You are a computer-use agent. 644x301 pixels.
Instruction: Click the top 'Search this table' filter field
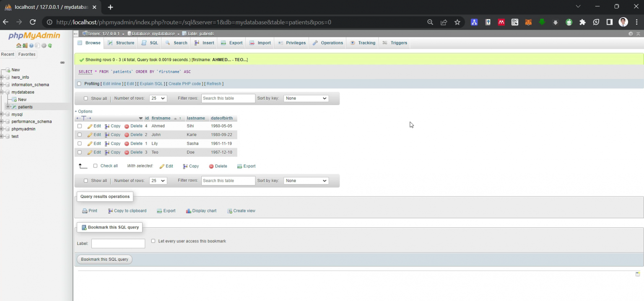[x=228, y=98]
